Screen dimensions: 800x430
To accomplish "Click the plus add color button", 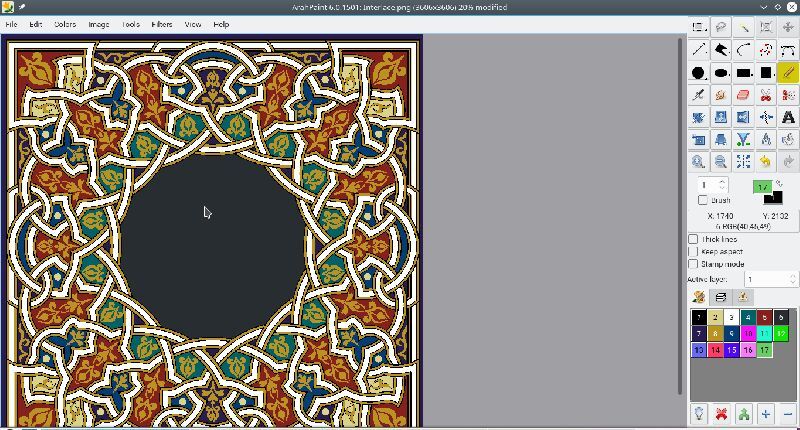I will (x=766, y=414).
